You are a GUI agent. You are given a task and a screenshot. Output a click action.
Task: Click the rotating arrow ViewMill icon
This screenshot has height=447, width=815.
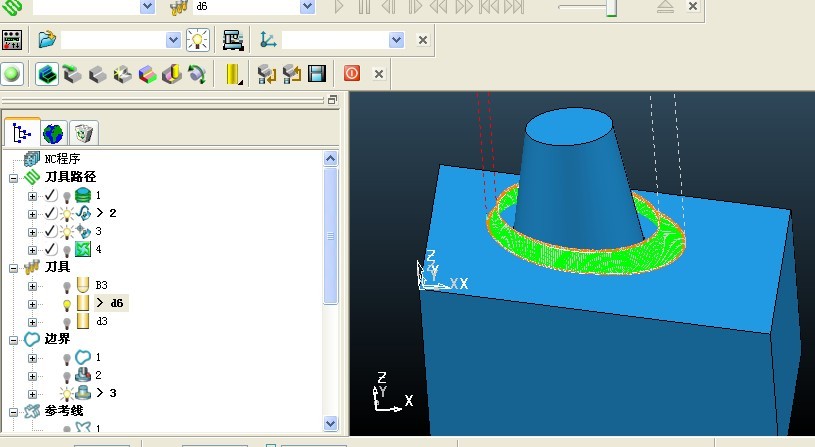pos(197,74)
